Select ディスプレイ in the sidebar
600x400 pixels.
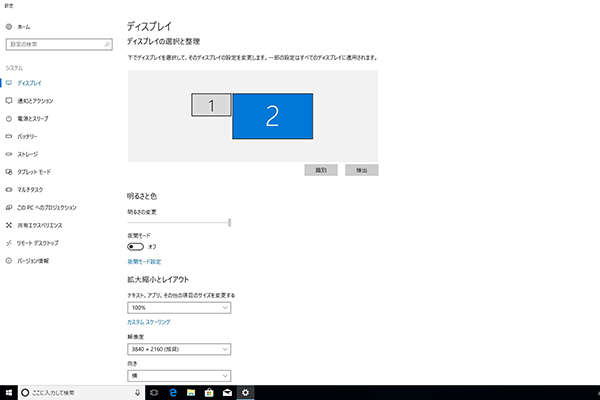point(29,83)
